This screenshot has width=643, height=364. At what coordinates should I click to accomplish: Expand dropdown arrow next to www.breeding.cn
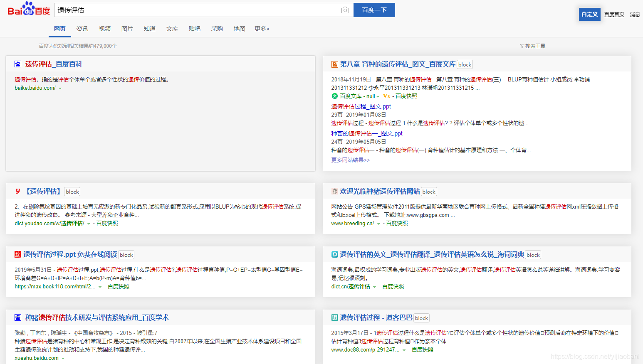coord(378,224)
